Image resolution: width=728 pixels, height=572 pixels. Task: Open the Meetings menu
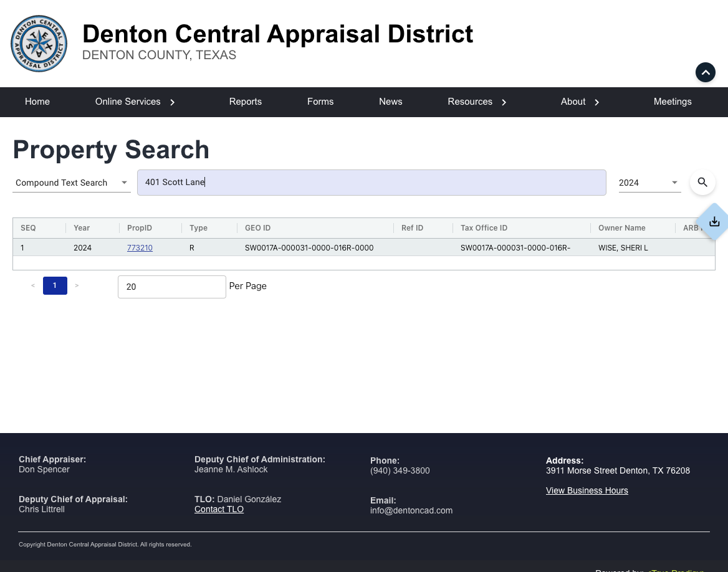tap(673, 102)
